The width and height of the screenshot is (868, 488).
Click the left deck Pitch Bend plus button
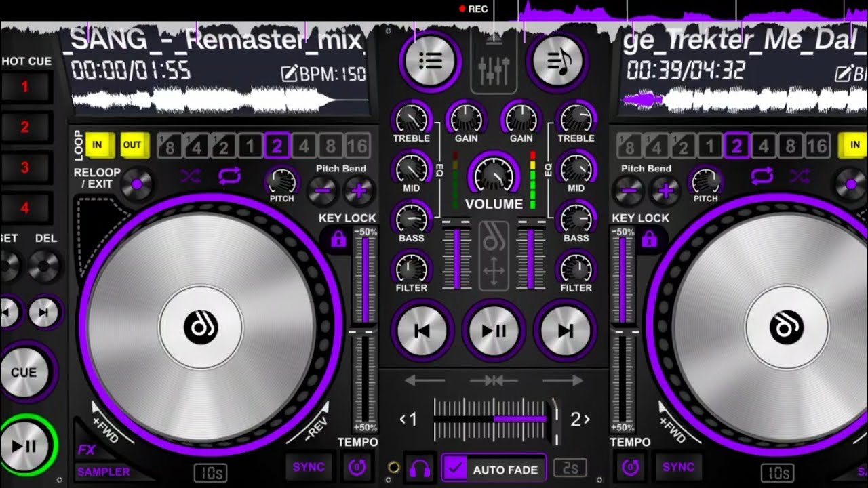click(359, 191)
